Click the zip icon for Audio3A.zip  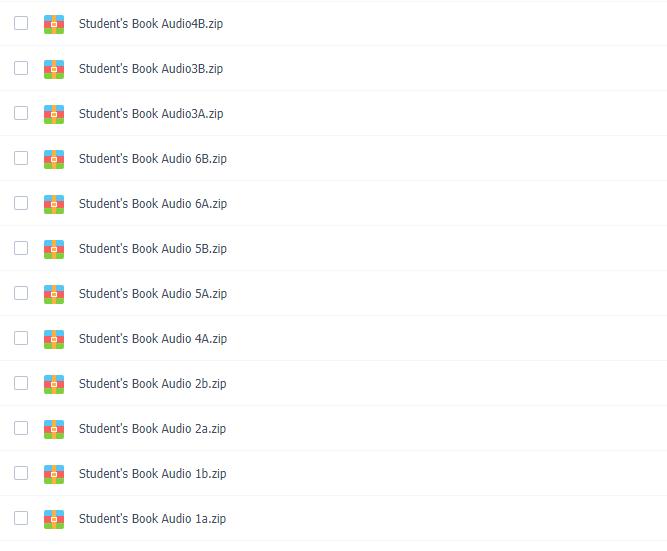coord(54,114)
